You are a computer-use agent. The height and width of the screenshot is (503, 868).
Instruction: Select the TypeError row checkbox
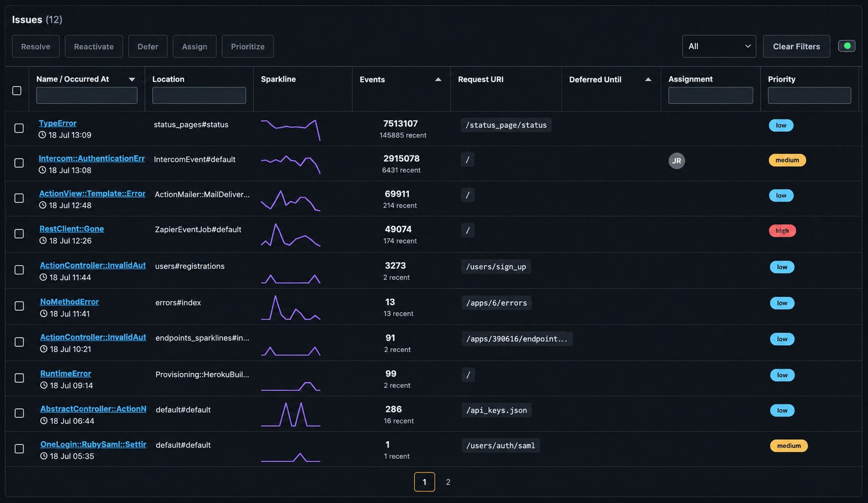coord(19,128)
